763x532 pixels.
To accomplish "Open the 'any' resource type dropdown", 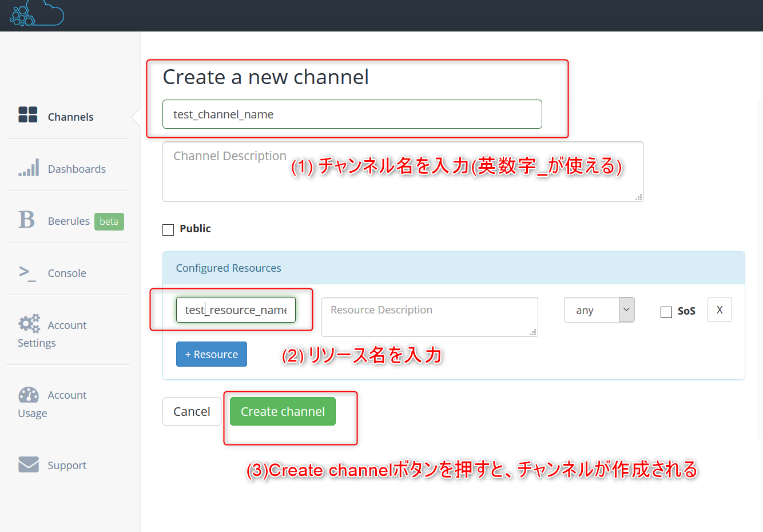I will tap(599, 310).
